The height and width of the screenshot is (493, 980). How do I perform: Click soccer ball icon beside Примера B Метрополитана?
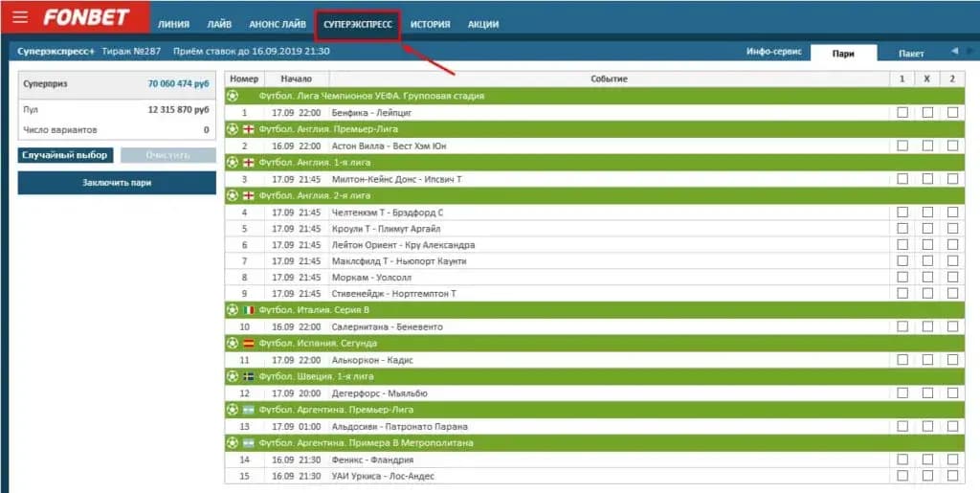(x=233, y=442)
